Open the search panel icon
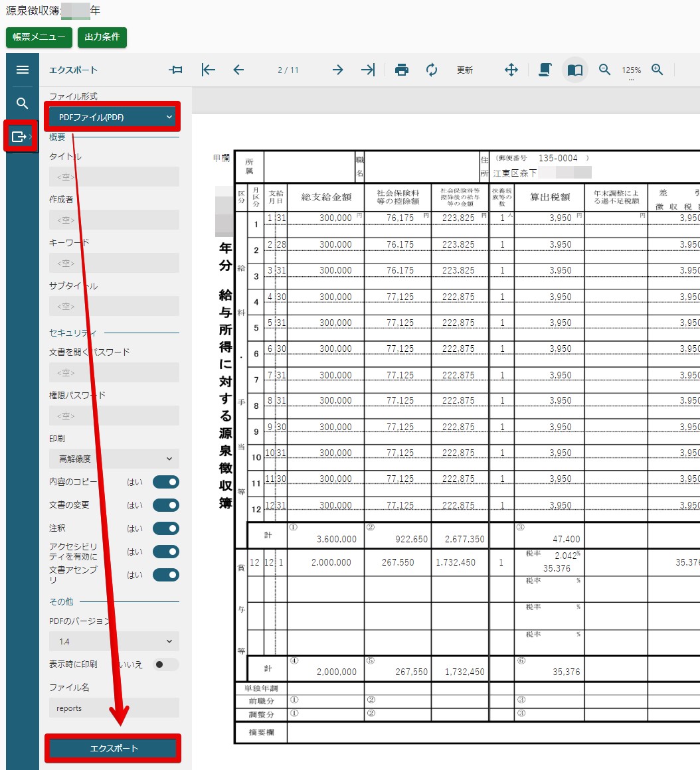This screenshot has width=700, height=770. 22,103
